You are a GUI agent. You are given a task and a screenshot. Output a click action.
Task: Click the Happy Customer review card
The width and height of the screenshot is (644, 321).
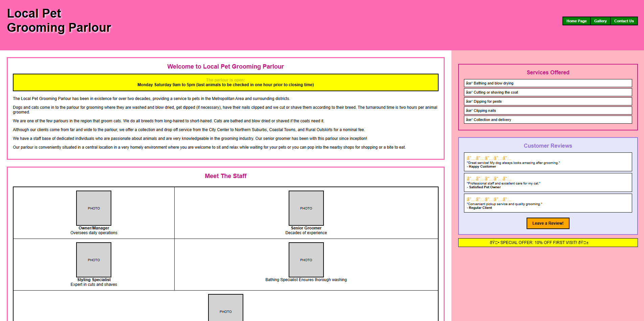[x=548, y=162]
